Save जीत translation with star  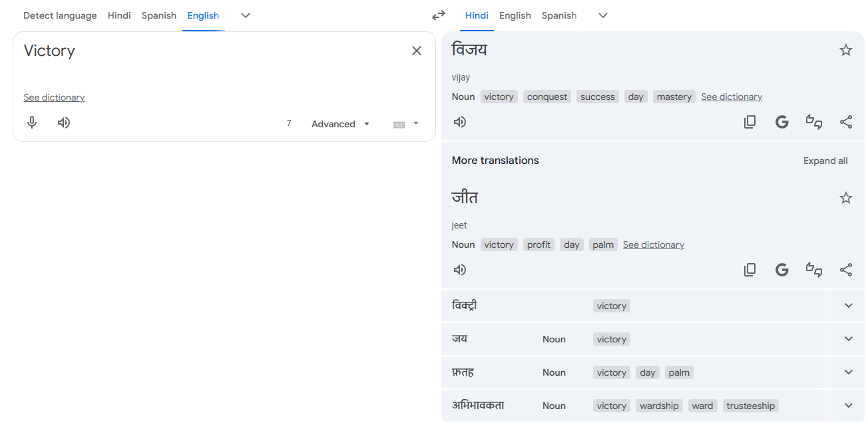coord(846,198)
